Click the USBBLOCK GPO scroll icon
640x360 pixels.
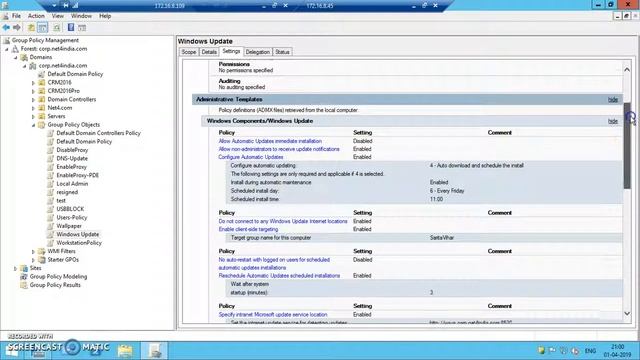click(51, 209)
